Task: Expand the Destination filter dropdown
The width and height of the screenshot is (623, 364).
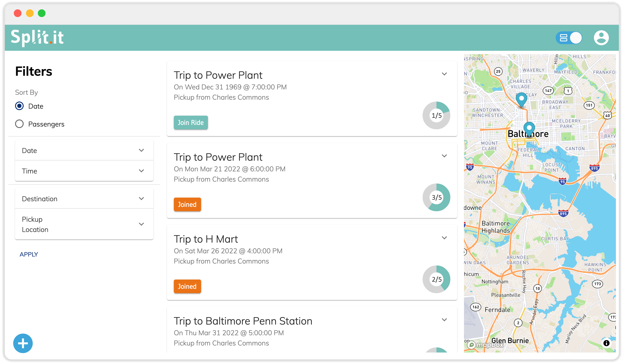Action: pos(84,199)
